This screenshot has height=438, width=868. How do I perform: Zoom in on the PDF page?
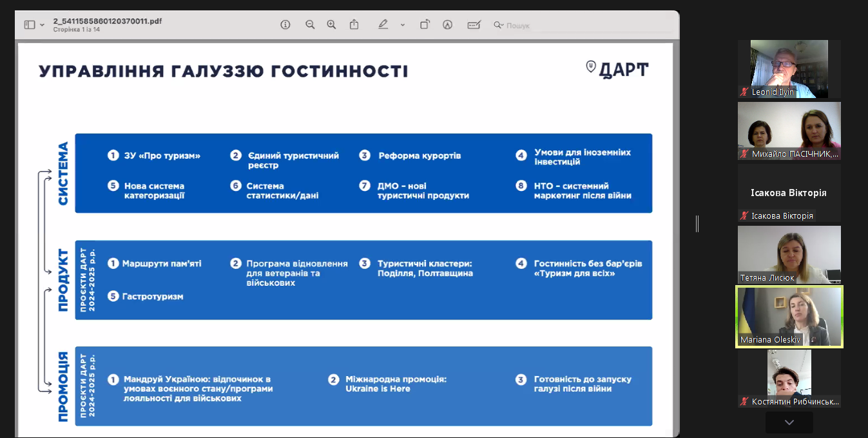[331, 25]
